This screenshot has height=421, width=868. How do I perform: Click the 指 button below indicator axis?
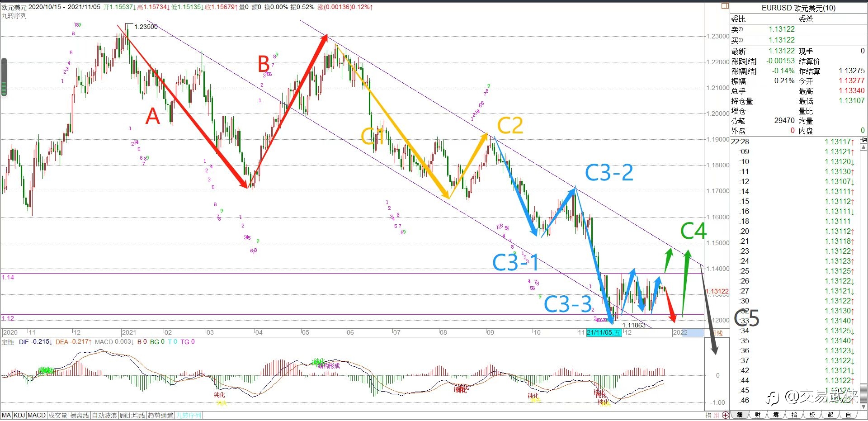click(x=709, y=415)
